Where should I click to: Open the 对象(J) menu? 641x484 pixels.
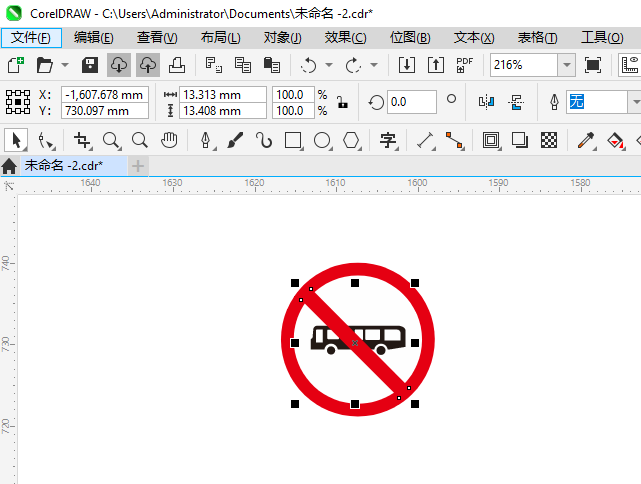pos(283,38)
